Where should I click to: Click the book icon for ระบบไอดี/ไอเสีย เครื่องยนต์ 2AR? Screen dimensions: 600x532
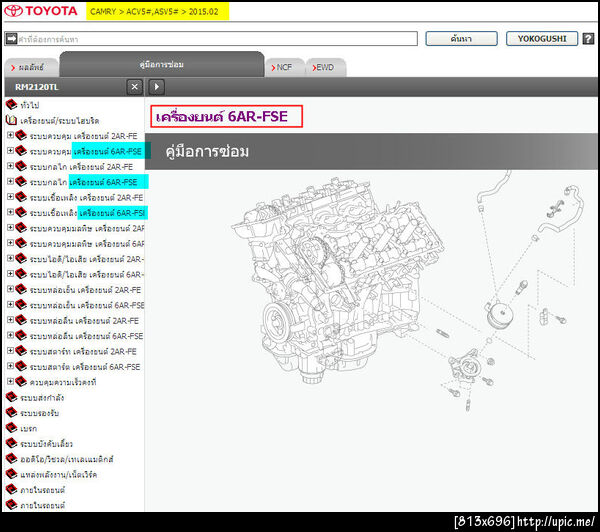(x=21, y=259)
